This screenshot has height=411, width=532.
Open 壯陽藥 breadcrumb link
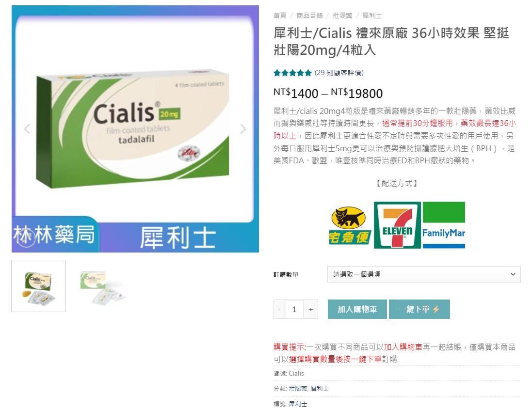click(342, 16)
